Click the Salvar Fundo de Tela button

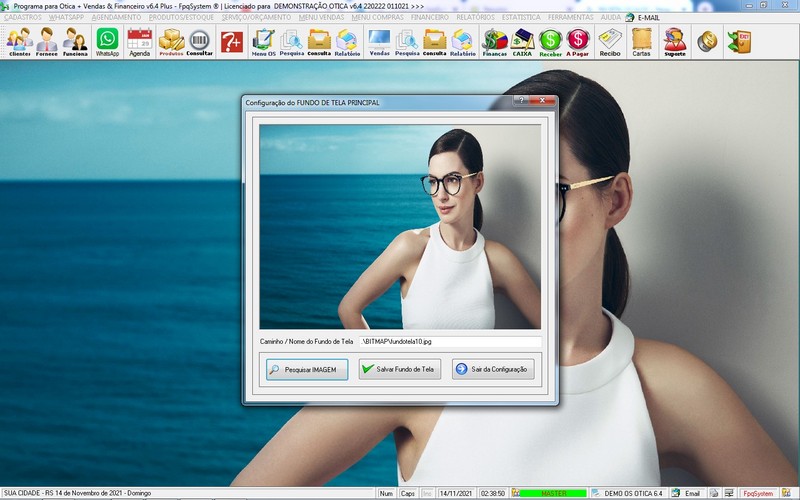[x=400, y=369]
